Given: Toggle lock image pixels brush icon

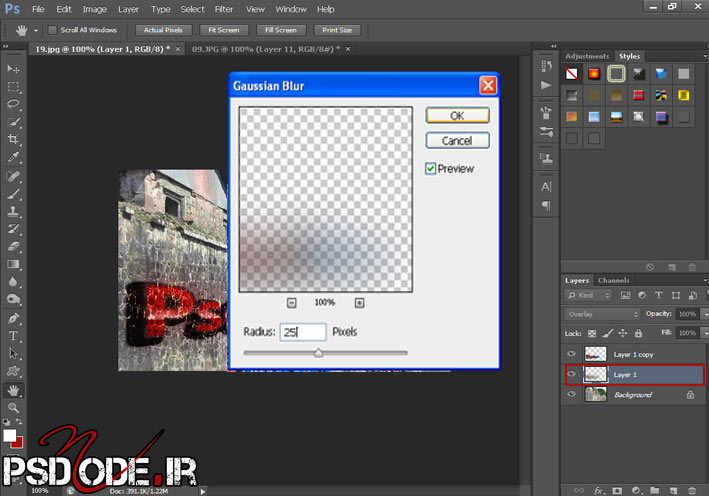Looking at the screenshot, I should (x=607, y=334).
